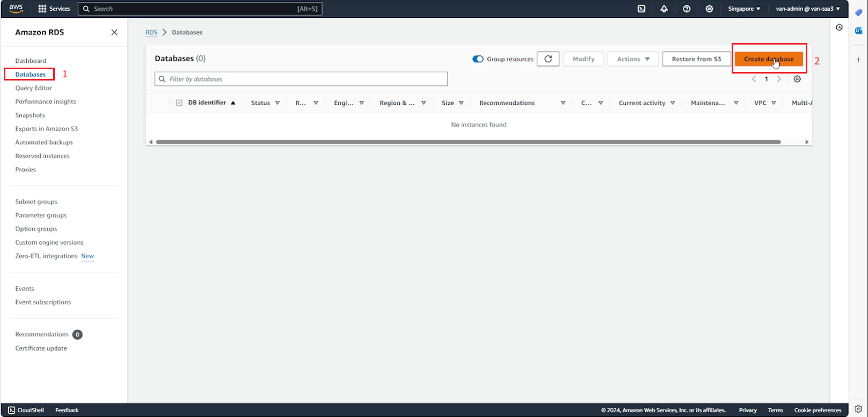Open Event subscriptions
Screen dimensions: 868x417
(43, 302)
